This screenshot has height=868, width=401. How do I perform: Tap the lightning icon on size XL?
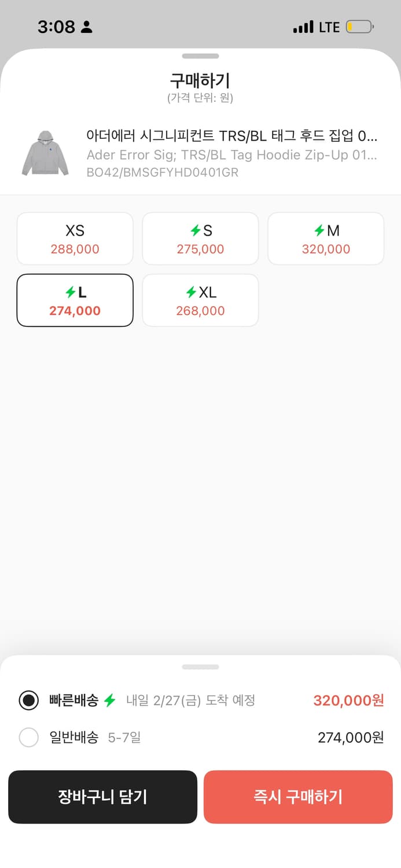191,293
